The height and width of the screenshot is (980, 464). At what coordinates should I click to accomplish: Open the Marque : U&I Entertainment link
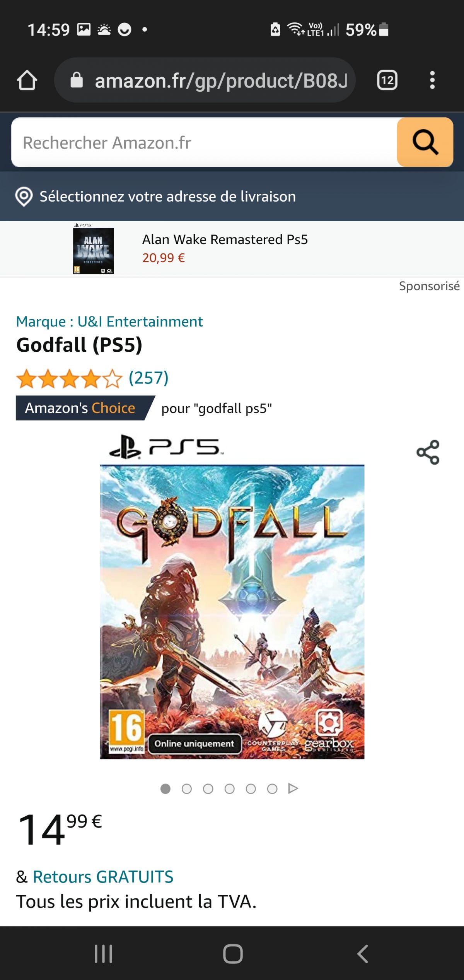click(109, 322)
